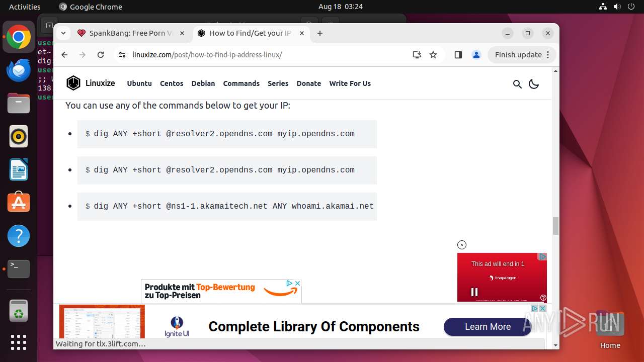The image size is (644, 362).
Task: Open the volume indicator in top bar
Action: [617, 7]
